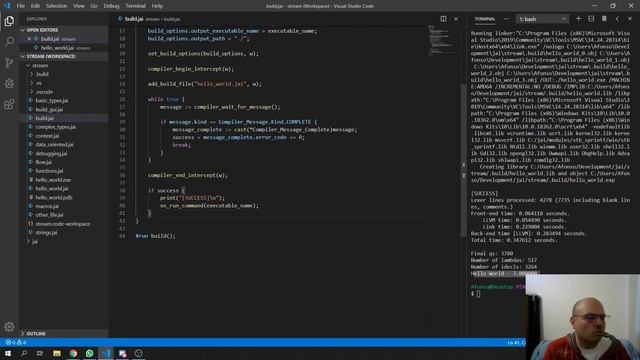Open WhatsApp from the taskbar
Viewport: 640px width, 360px height.
pyautogui.click(x=89, y=353)
